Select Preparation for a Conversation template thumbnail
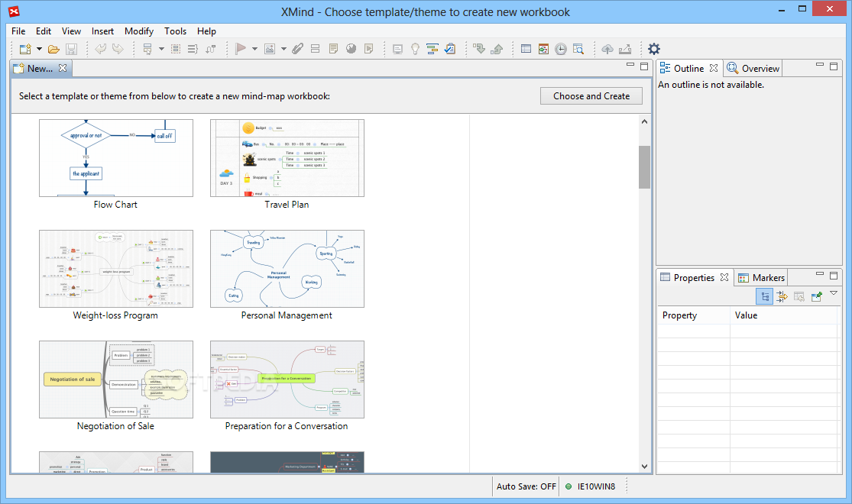Screen dimensions: 852x504 287,380
